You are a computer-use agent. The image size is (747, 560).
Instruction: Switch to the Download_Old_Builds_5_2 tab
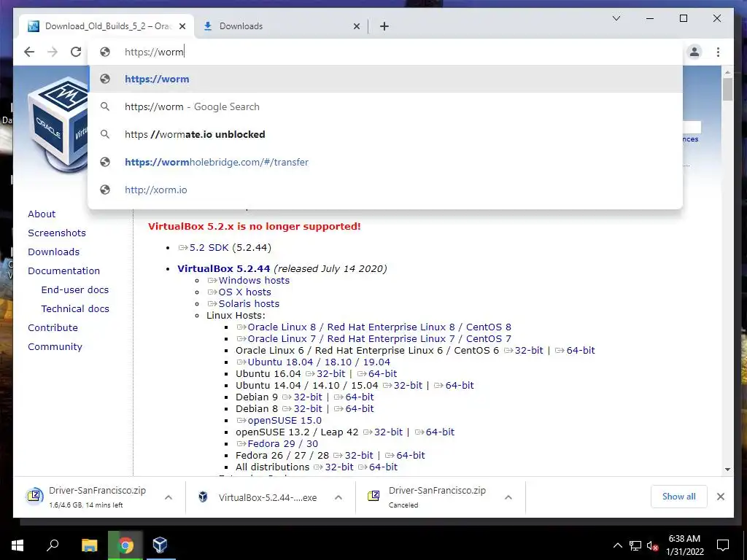tap(107, 26)
